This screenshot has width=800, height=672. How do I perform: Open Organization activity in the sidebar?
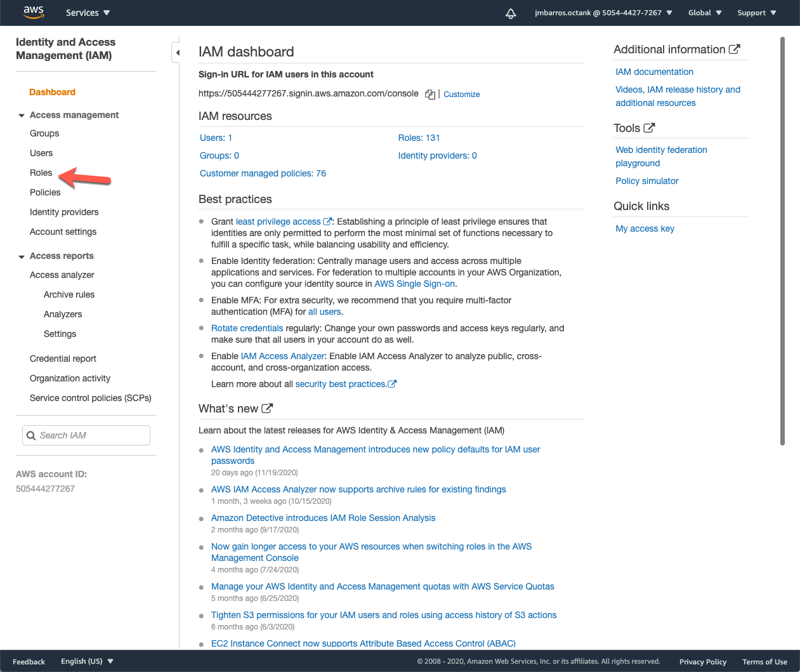(70, 378)
